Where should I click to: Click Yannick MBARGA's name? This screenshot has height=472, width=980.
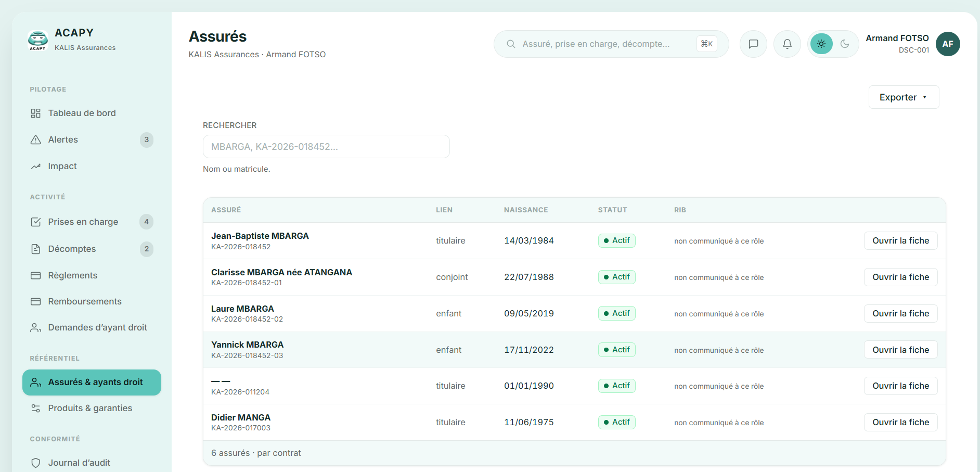(248, 345)
